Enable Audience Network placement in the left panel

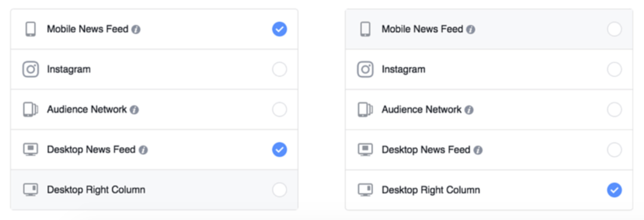(x=280, y=109)
